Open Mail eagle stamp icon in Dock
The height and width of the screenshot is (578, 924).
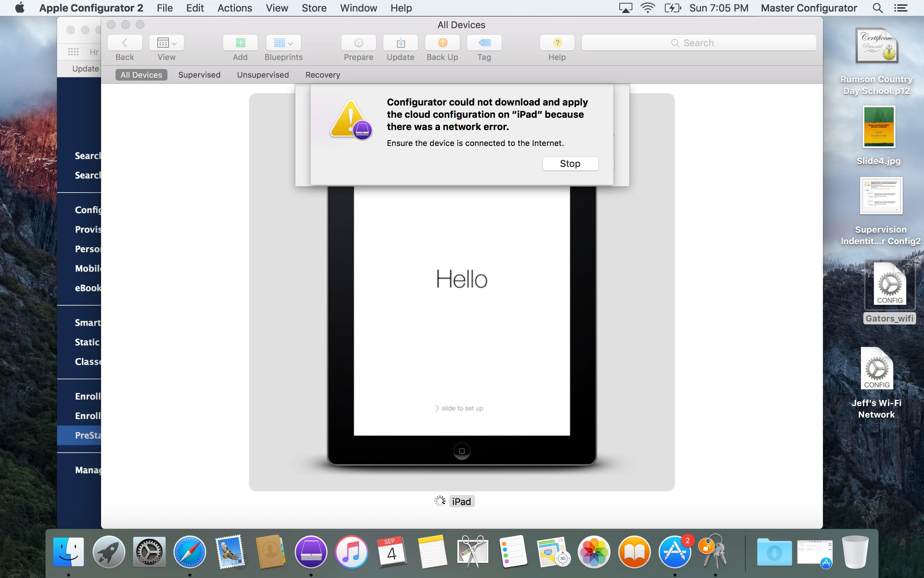[x=230, y=552]
